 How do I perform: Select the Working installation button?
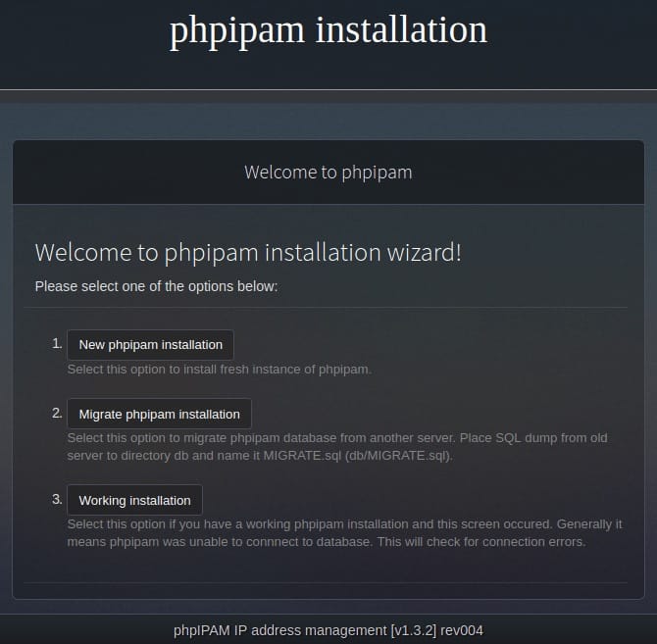click(x=135, y=500)
